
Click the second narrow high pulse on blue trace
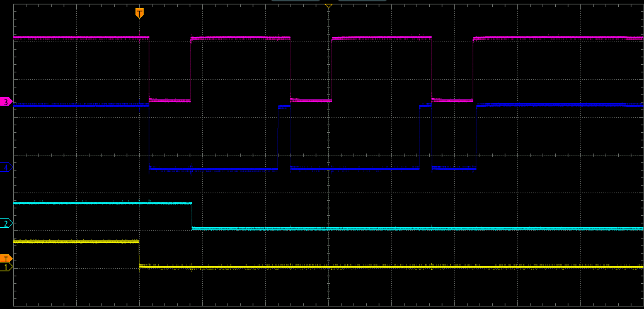point(425,106)
